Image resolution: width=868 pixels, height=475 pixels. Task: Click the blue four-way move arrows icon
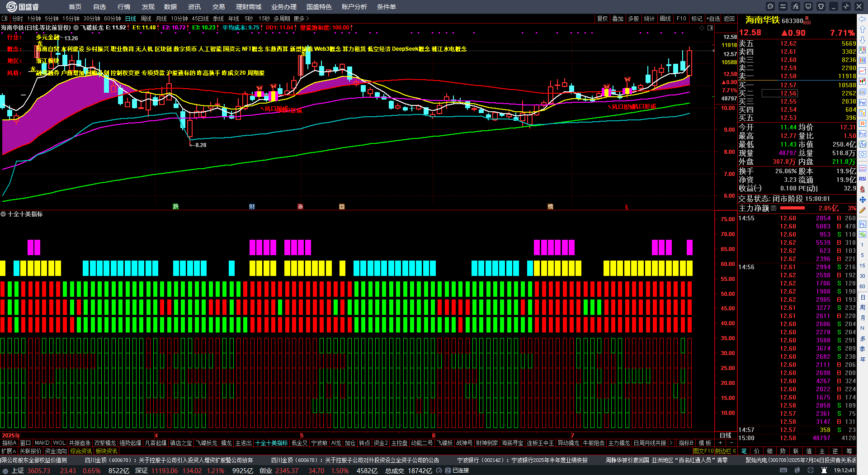click(x=863, y=199)
